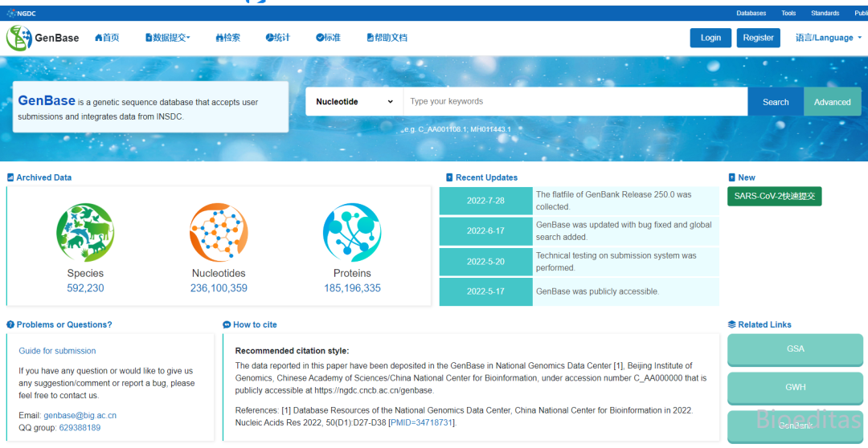Open the 首页 home menu item

(x=107, y=38)
